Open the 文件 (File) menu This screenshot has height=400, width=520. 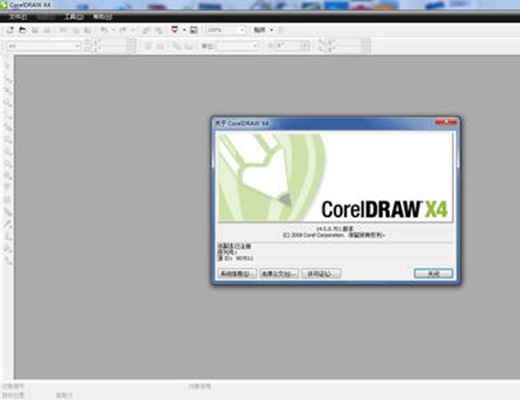tap(17, 17)
